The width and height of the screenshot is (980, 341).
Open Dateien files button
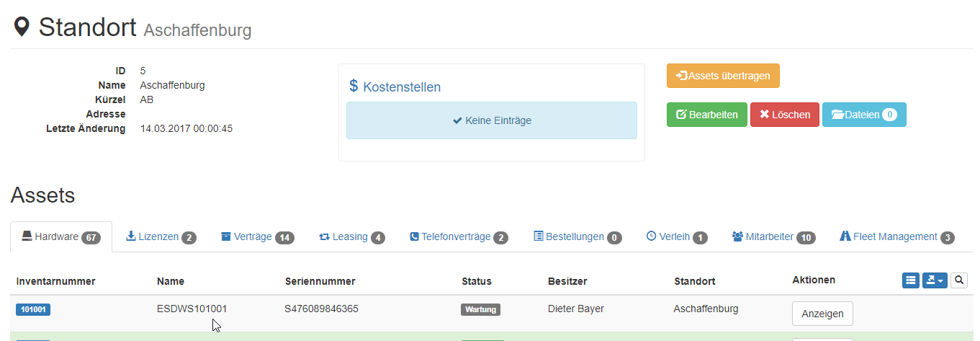863,115
